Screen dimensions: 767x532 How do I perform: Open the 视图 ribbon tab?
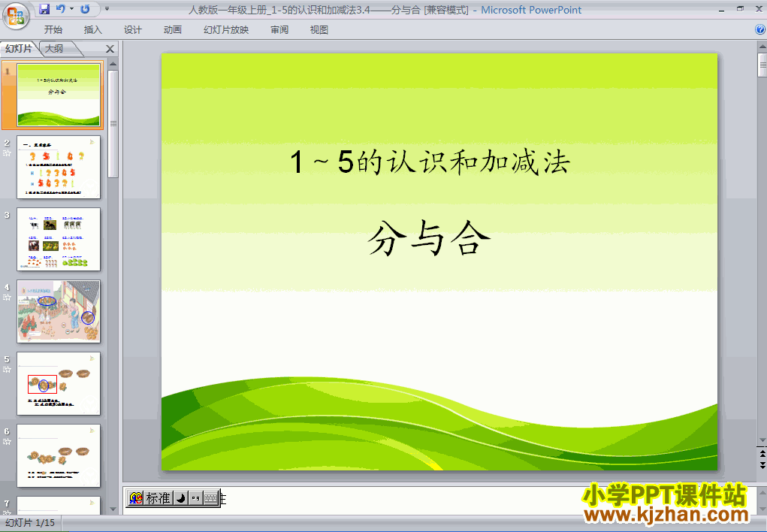coord(319,30)
